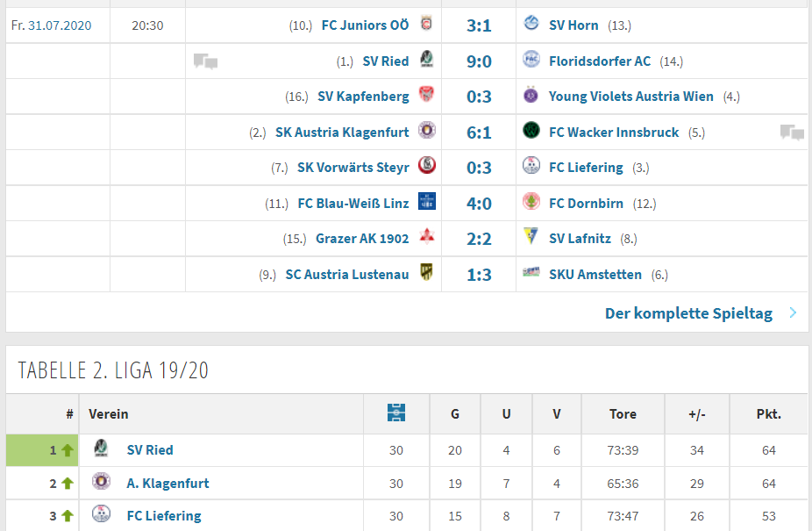Open Young Violets Austria Wien team page
812x531 pixels.
click(x=630, y=97)
